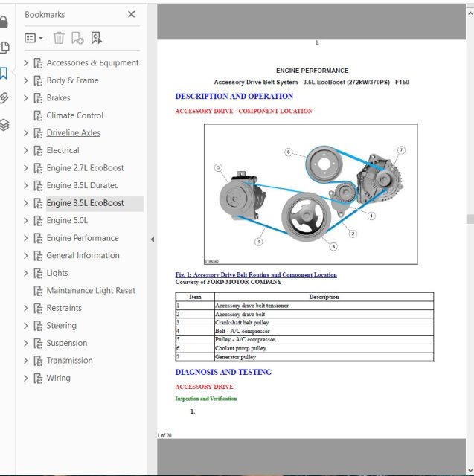Click the delete bookmark trash icon
474x476 pixels.
[59, 38]
